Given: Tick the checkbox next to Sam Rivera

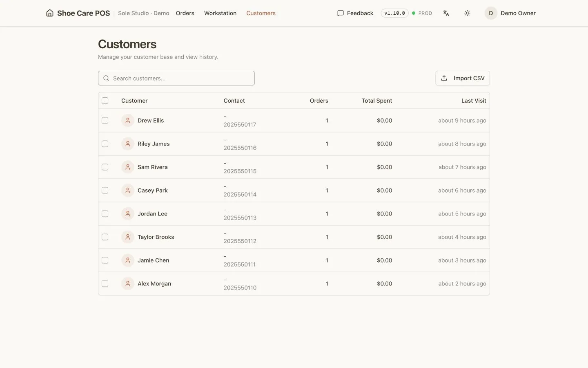Looking at the screenshot, I should [x=105, y=167].
